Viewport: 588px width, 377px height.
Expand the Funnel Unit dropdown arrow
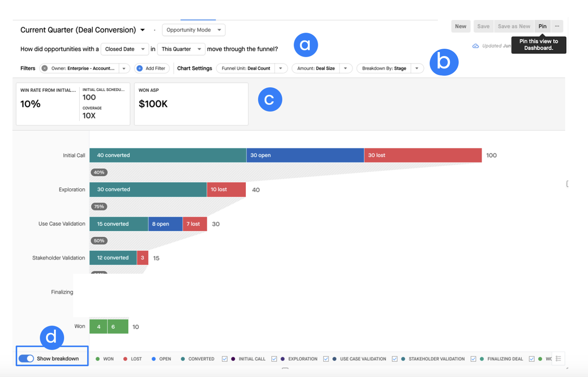[281, 68]
